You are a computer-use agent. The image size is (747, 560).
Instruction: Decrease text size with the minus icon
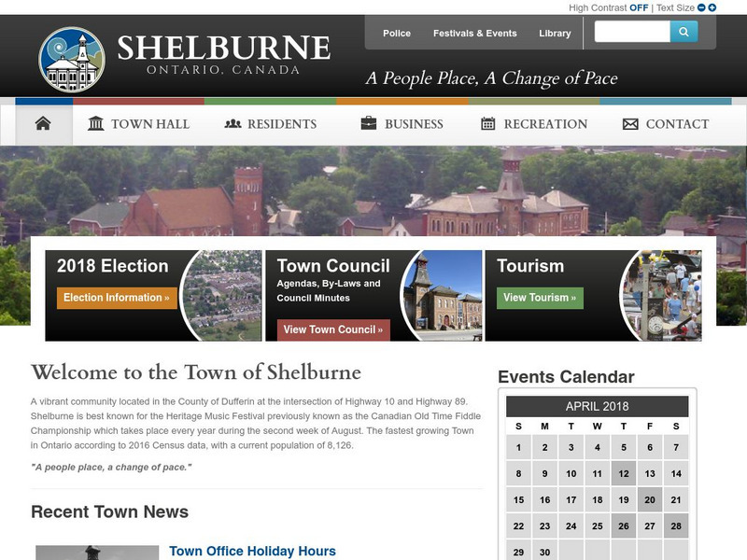(x=699, y=7)
